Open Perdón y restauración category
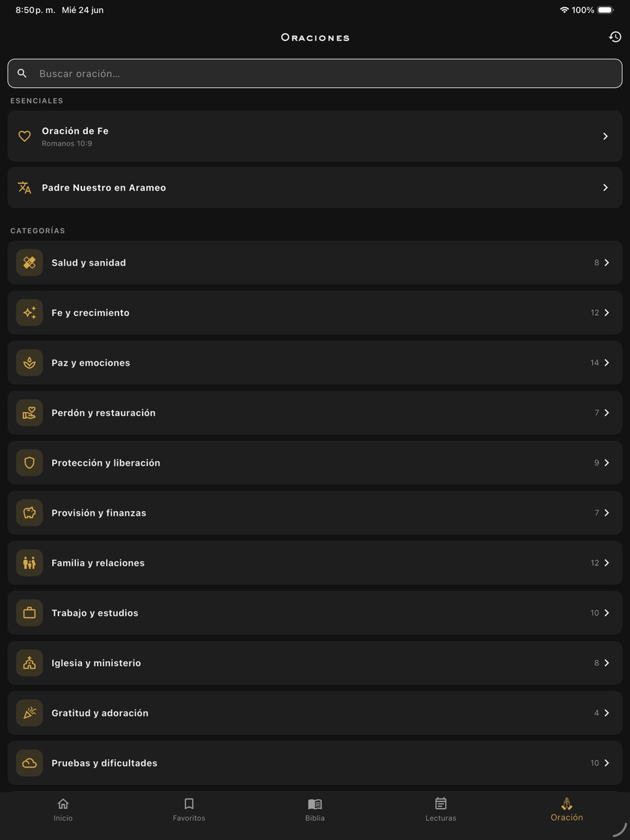 (315, 413)
